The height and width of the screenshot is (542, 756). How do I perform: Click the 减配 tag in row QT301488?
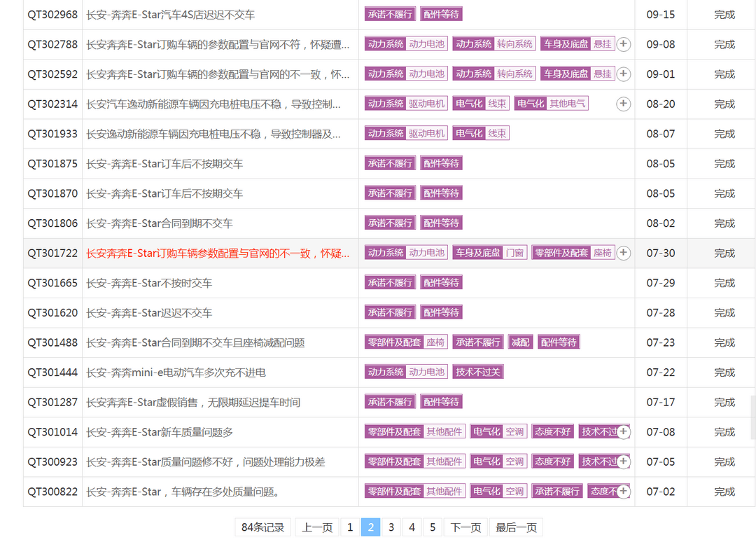click(520, 342)
